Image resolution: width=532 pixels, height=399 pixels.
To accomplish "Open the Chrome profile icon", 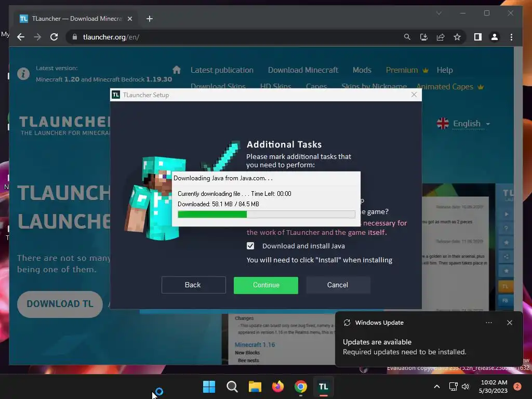I will point(495,37).
